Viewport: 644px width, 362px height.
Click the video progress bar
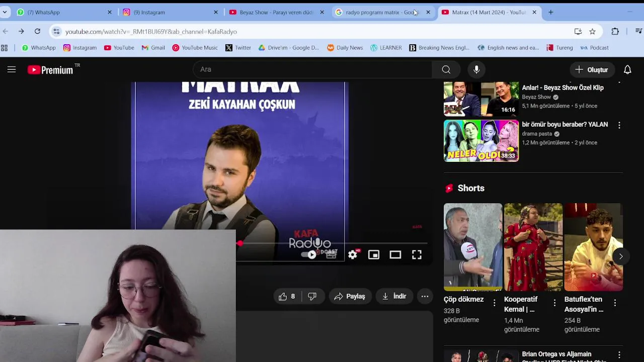coord(332,243)
